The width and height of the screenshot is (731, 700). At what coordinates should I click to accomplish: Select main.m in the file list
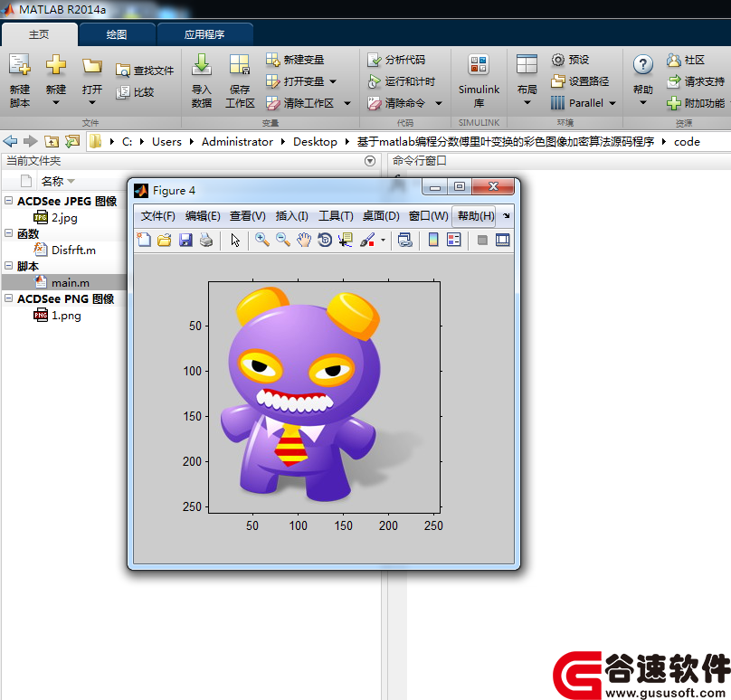coord(65,282)
